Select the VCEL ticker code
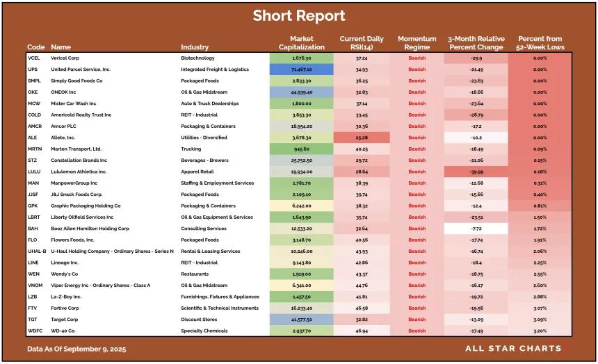This screenshot has width=598, height=364. 34,58
